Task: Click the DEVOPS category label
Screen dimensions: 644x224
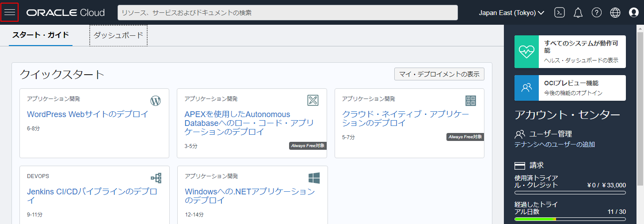Action: tap(38, 176)
